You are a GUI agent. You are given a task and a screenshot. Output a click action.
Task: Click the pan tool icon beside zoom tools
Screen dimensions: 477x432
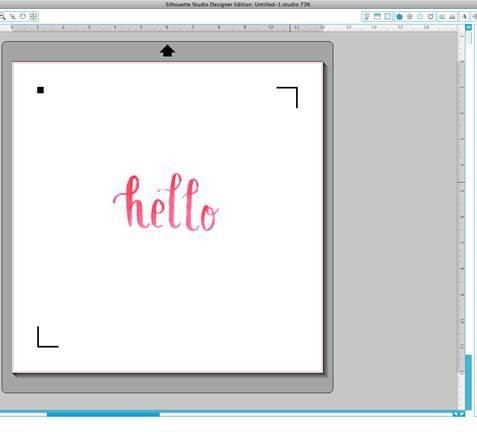(23, 16)
